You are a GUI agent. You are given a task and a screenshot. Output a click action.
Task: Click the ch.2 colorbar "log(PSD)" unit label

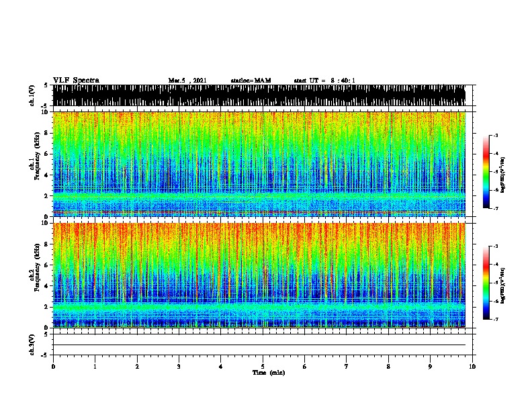pos(502,285)
